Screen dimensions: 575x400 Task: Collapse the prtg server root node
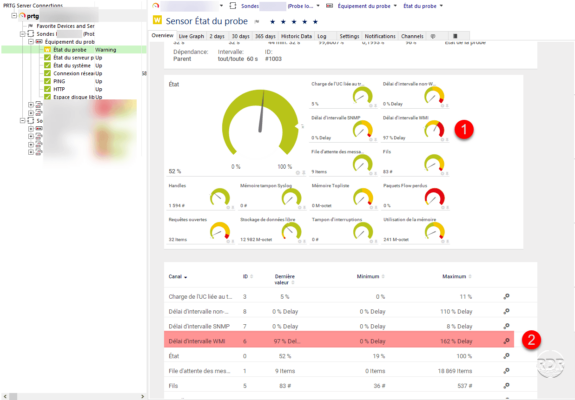click(14, 16)
